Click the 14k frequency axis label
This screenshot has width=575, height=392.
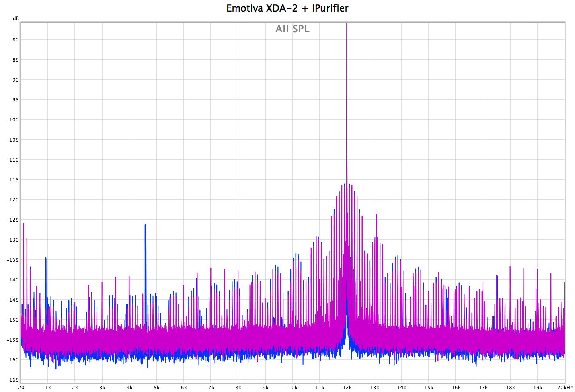pos(401,388)
